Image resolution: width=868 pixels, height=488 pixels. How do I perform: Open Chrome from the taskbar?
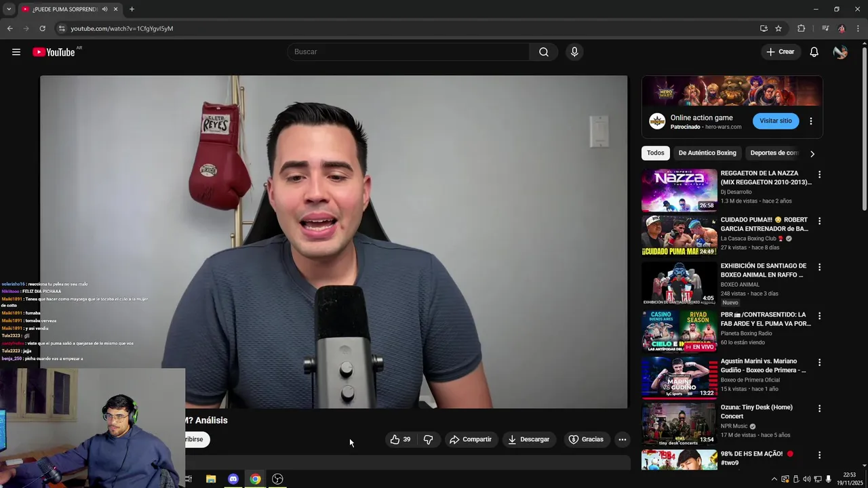pos(255,479)
